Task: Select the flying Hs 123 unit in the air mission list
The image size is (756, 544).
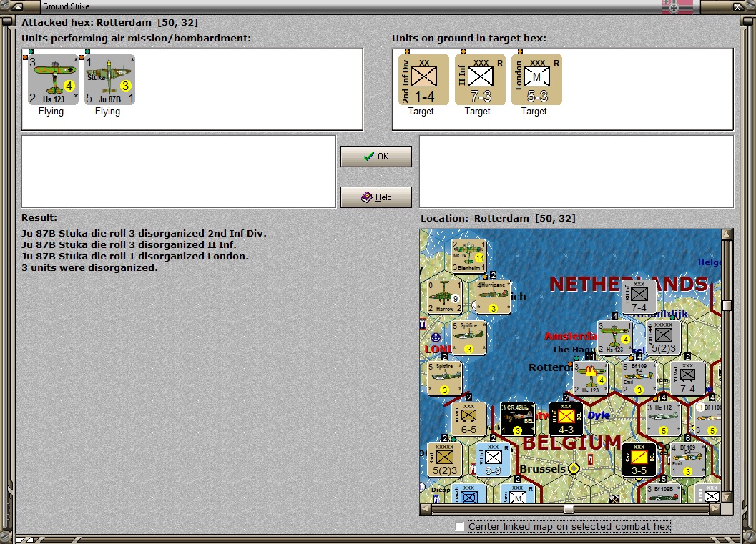Action: (53, 79)
